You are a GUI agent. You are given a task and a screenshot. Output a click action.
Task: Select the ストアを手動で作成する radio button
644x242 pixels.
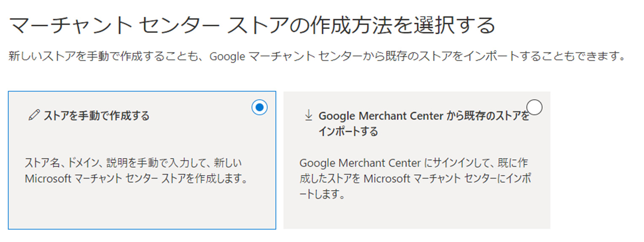click(x=259, y=107)
